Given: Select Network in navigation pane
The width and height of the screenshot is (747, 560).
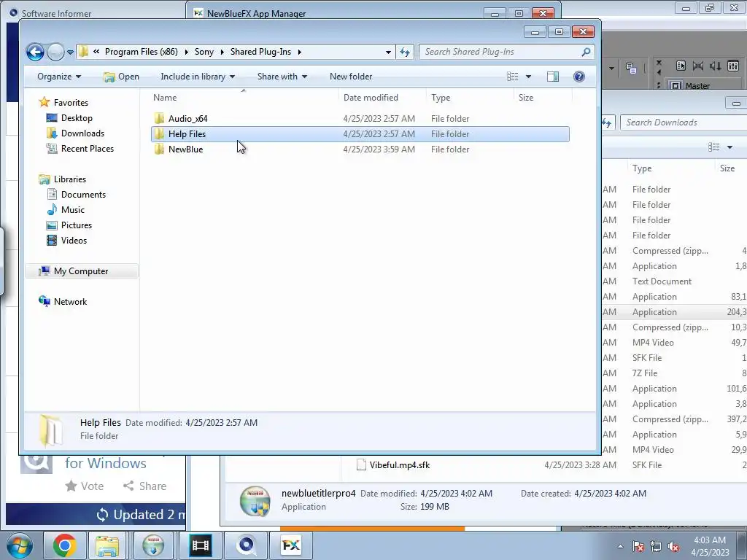Looking at the screenshot, I should (x=70, y=301).
